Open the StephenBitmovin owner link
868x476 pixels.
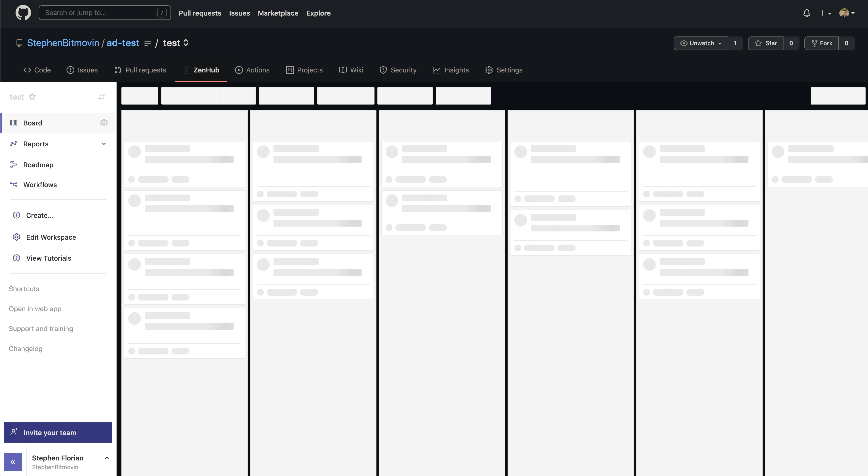[x=63, y=43]
